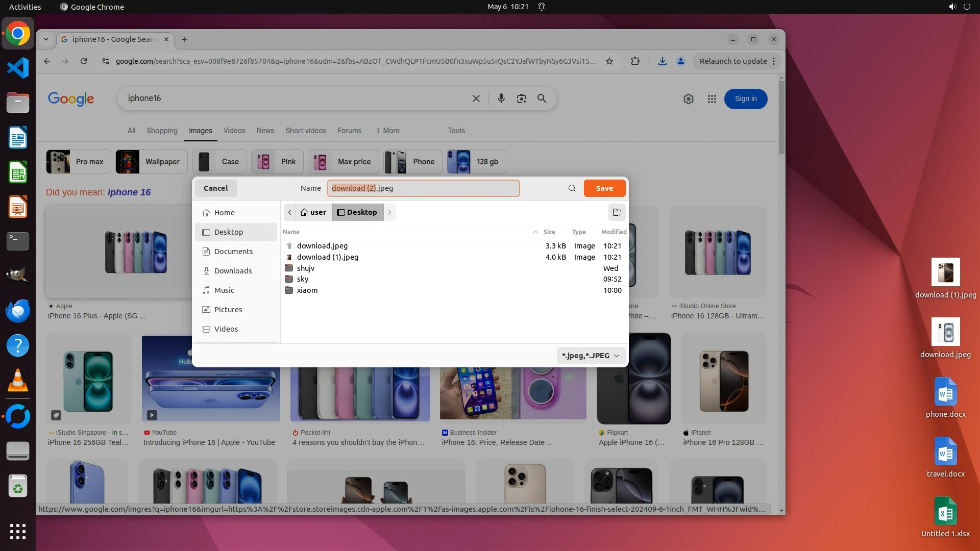This screenshot has height=551, width=980.
Task: Click the search icon in save dialog
Action: pos(572,188)
